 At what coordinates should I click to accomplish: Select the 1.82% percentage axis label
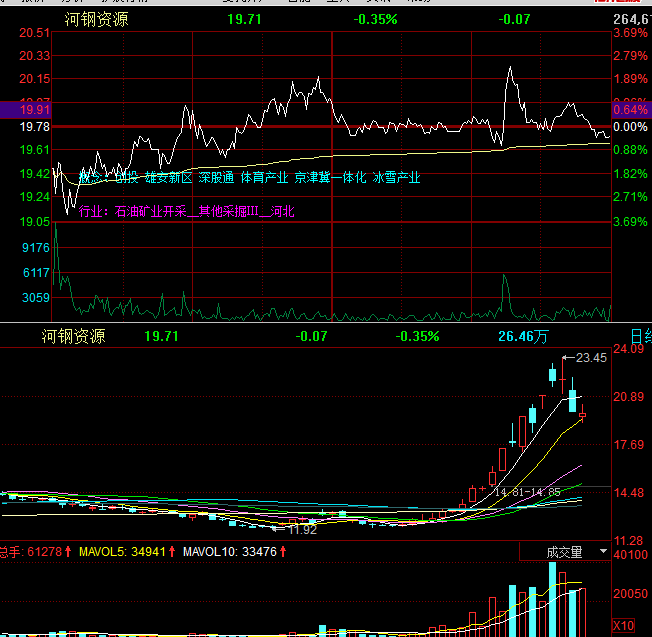[x=630, y=174]
